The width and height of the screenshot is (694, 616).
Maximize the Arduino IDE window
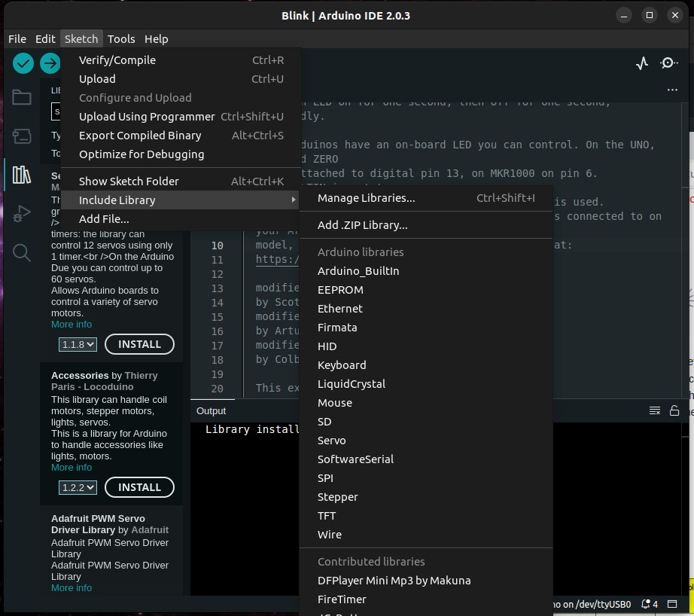click(650, 16)
